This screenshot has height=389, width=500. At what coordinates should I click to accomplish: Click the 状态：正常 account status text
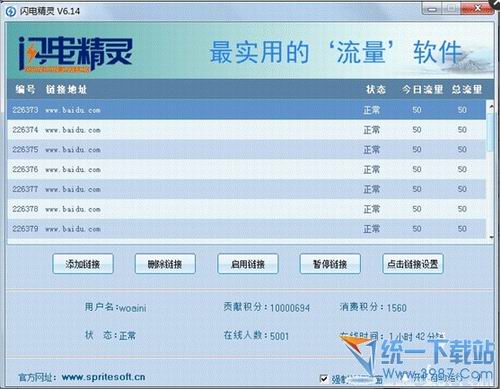tap(110, 335)
